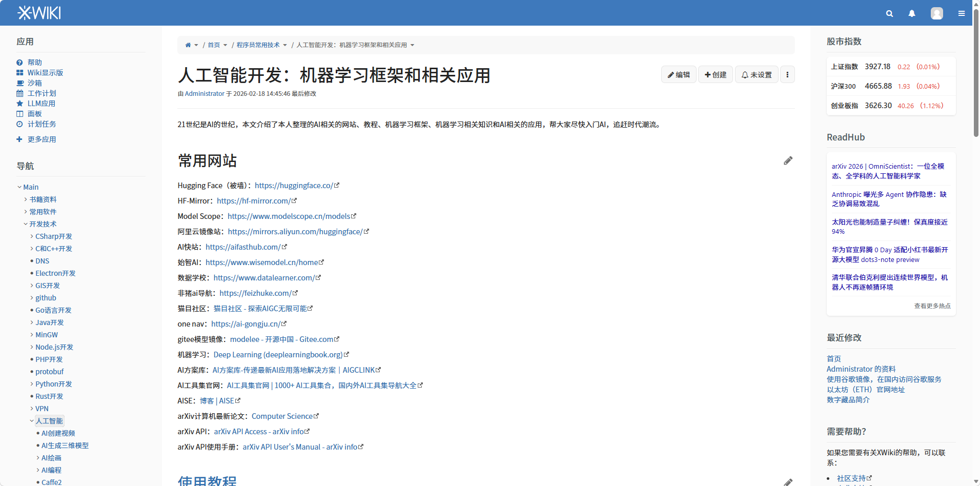980x486 pixels.
Task: Click the 工作计划 calendar icon
Action: [19, 93]
